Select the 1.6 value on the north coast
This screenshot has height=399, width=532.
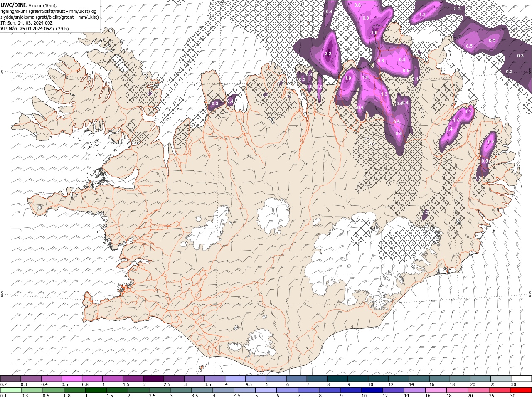[374, 32]
